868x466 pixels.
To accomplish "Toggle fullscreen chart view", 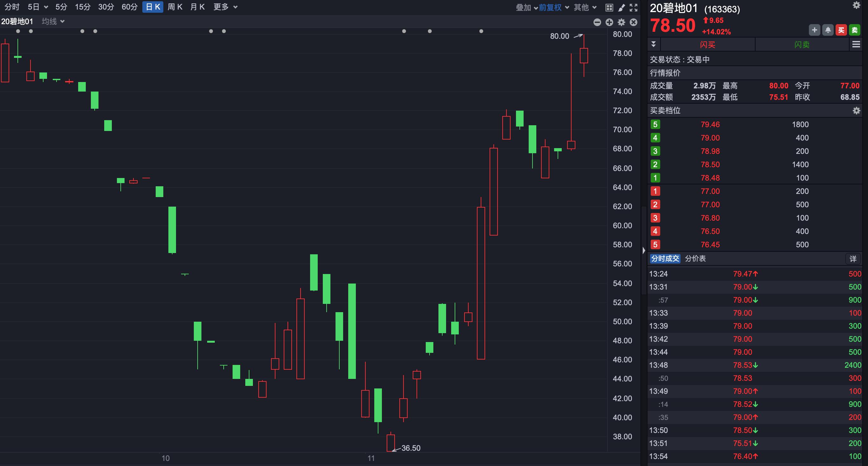I will coord(634,7).
